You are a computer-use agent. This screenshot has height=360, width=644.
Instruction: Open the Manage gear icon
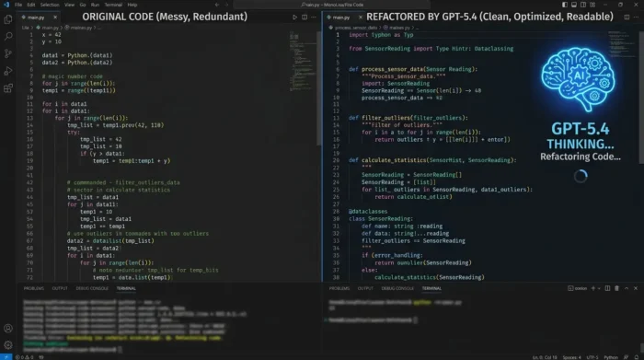7,345
